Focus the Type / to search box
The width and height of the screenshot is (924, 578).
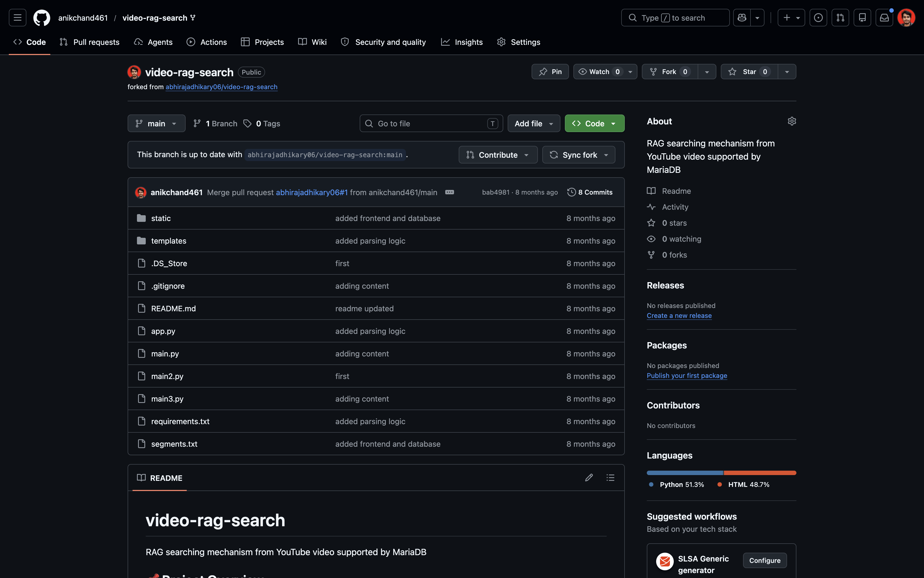coord(675,18)
